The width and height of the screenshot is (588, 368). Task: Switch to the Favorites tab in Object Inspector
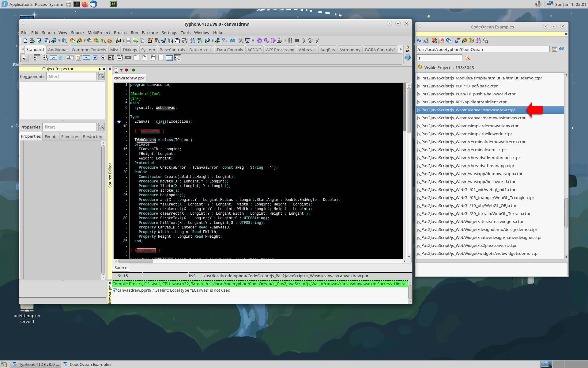pyautogui.click(x=70, y=136)
